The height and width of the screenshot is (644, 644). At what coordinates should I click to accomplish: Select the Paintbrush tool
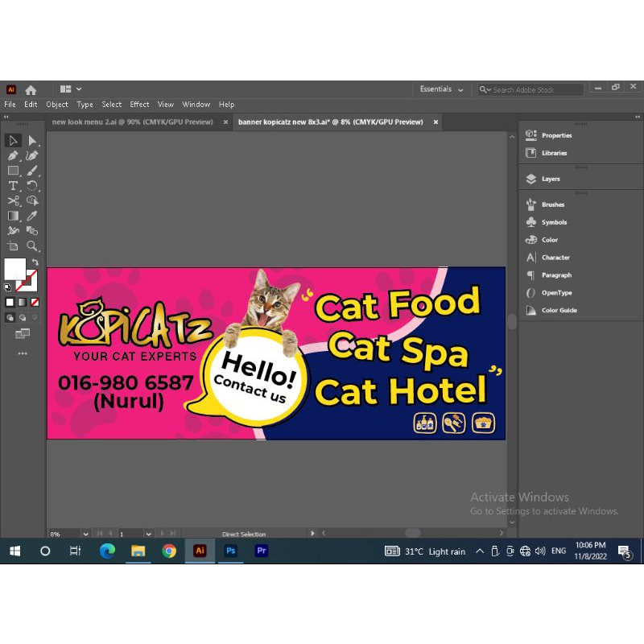tap(32, 171)
